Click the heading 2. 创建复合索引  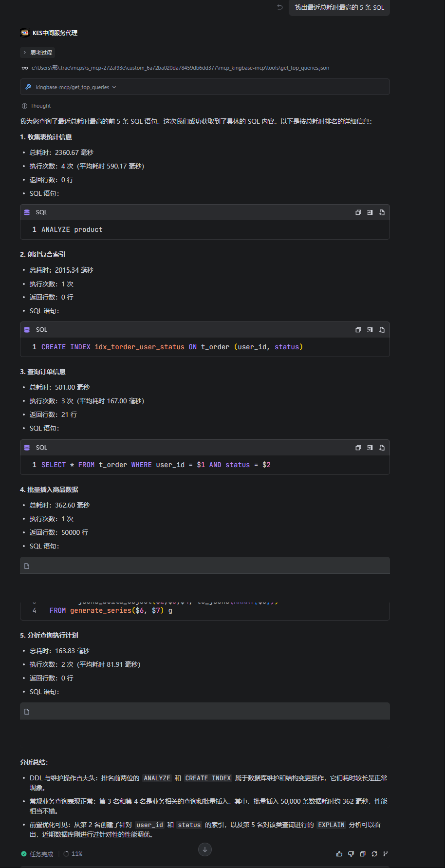tap(42, 254)
